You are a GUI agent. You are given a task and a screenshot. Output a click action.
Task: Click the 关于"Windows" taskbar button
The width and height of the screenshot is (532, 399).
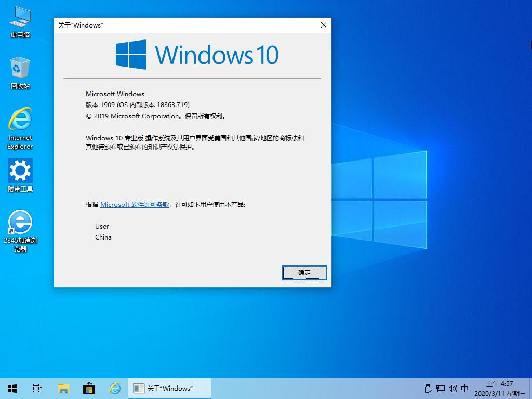169,388
